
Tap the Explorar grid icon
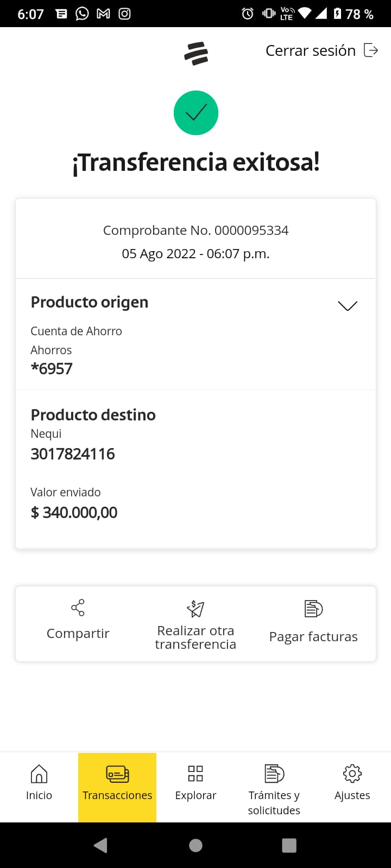195,774
